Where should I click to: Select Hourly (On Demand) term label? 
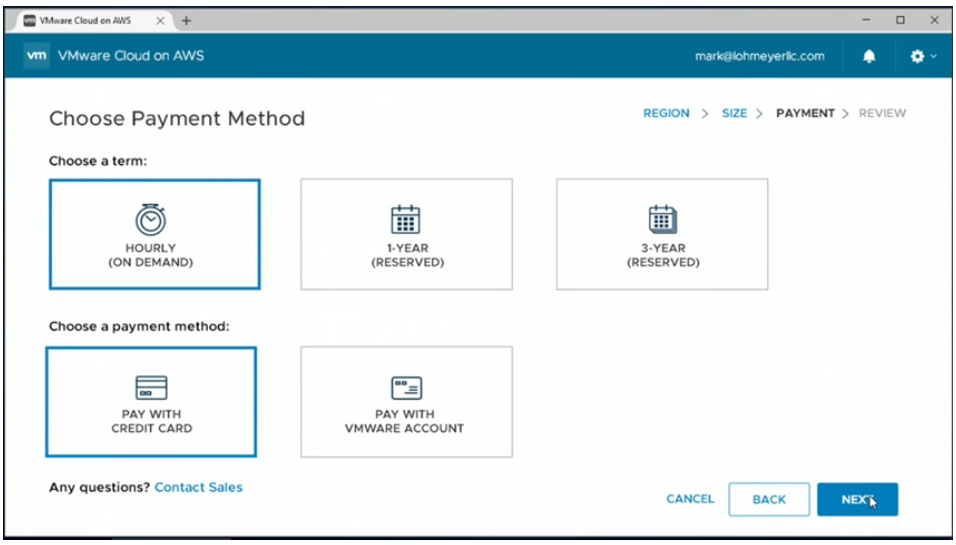(x=151, y=255)
